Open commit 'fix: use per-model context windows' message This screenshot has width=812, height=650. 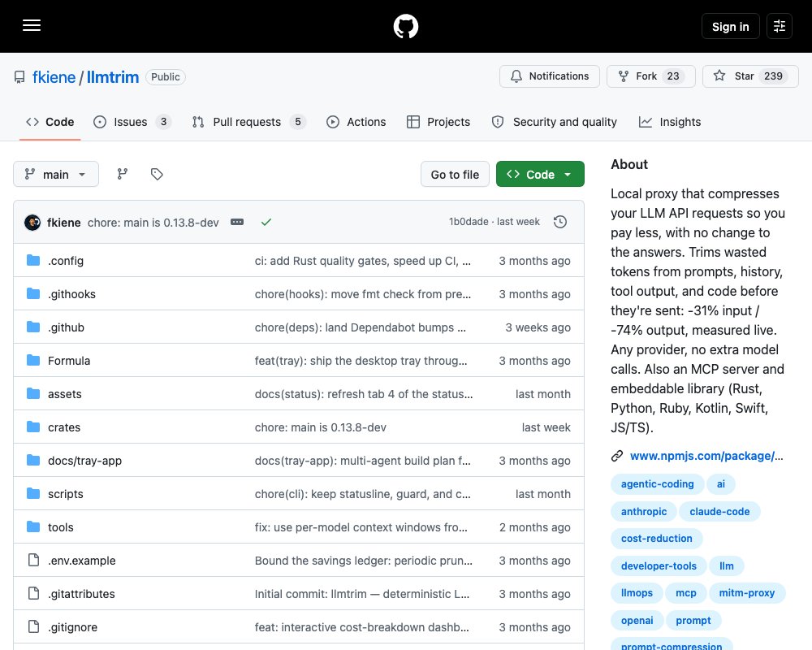[x=361, y=527]
